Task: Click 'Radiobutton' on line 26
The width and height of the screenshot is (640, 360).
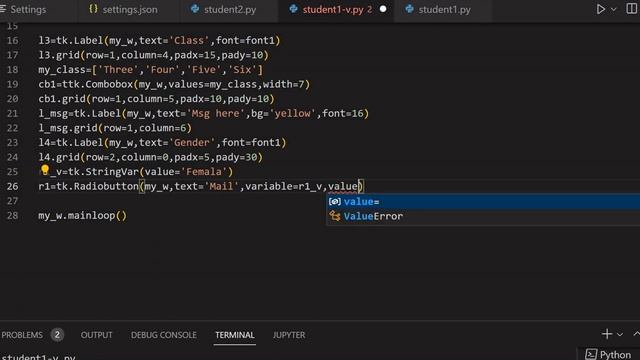Action: point(107,186)
